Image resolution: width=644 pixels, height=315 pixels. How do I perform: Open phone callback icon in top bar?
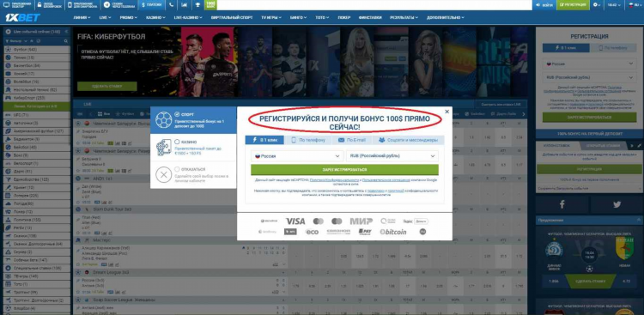[x=171, y=5]
